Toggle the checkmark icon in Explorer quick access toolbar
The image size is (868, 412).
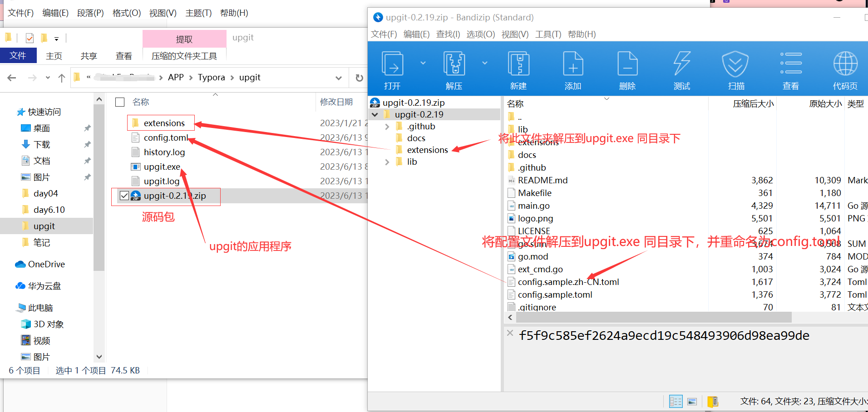30,38
